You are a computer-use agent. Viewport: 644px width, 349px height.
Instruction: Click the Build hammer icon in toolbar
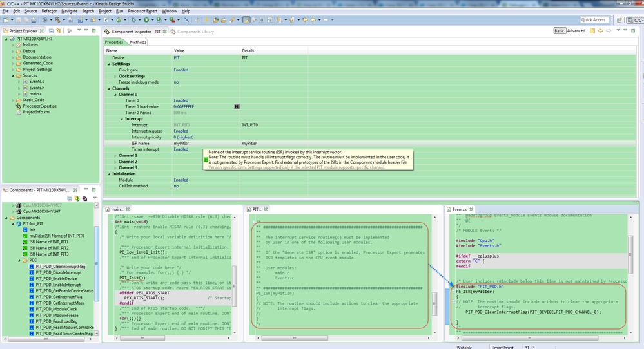57,20
